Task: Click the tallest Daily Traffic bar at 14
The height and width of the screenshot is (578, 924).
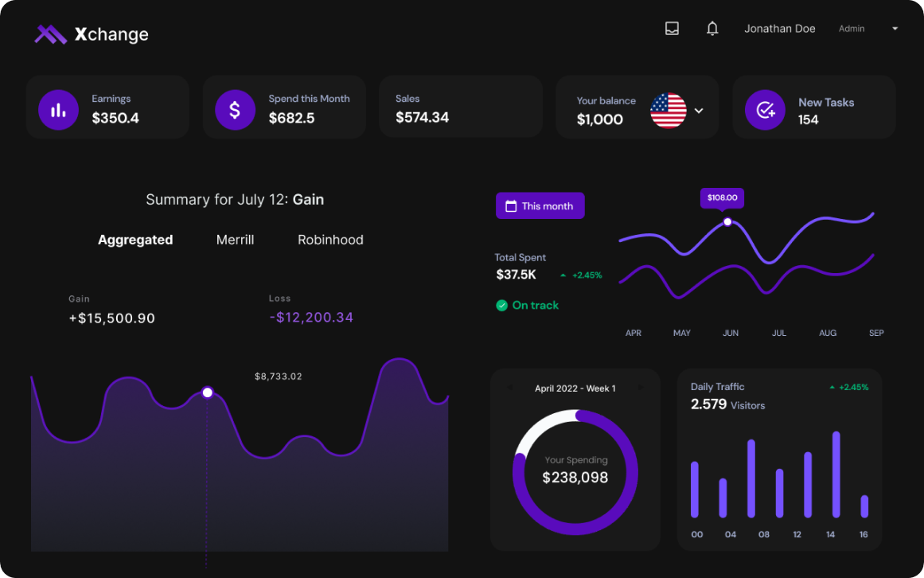Action: click(x=836, y=475)
